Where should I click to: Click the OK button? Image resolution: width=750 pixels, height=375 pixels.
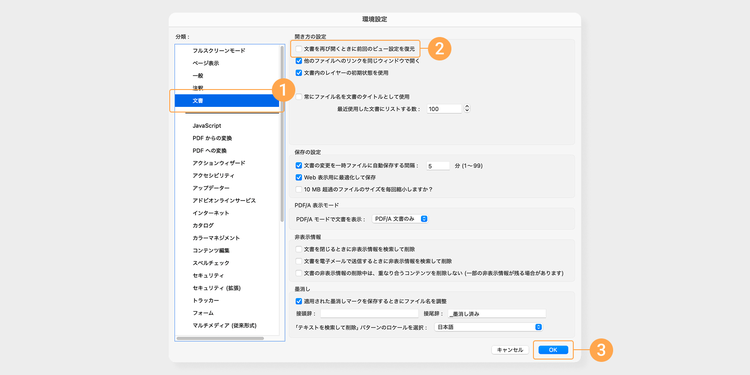coord(553,350)
